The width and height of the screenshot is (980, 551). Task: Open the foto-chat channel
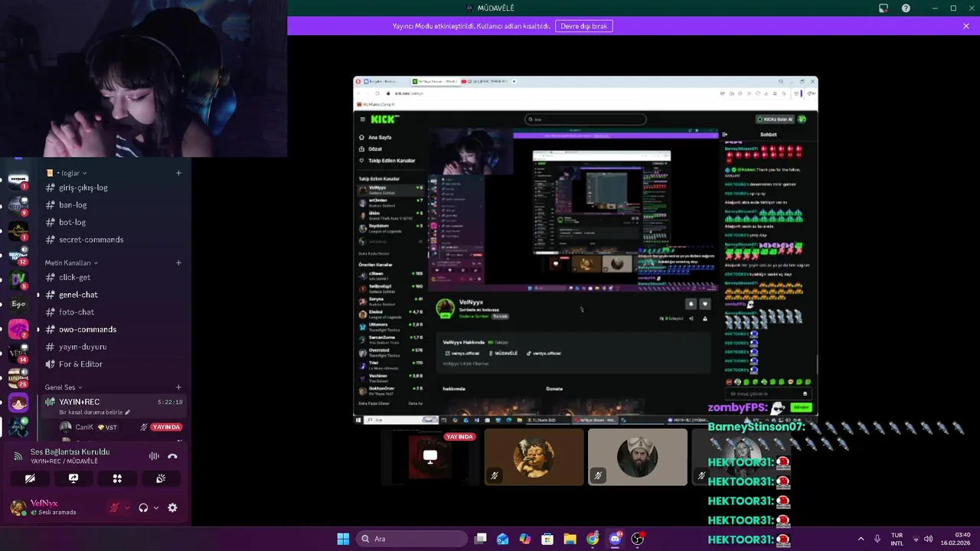click(113, 312)
